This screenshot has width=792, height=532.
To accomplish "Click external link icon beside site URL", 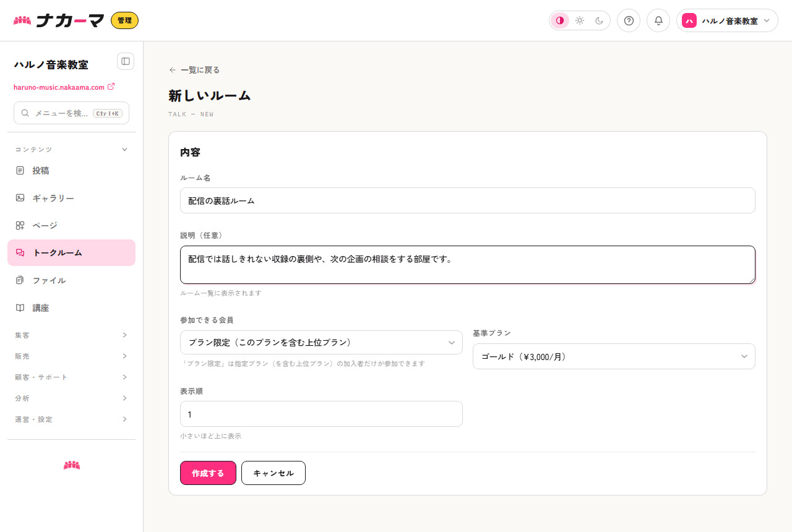I will (111, 87).
